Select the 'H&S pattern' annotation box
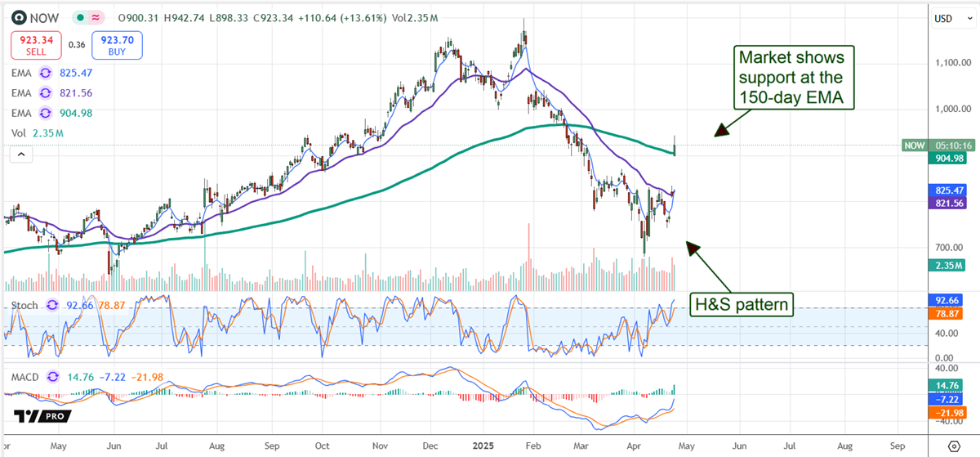 (742, 304)
